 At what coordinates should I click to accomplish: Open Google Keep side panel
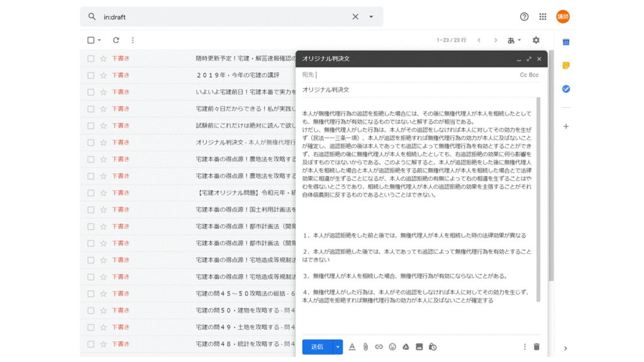point(566,65)
